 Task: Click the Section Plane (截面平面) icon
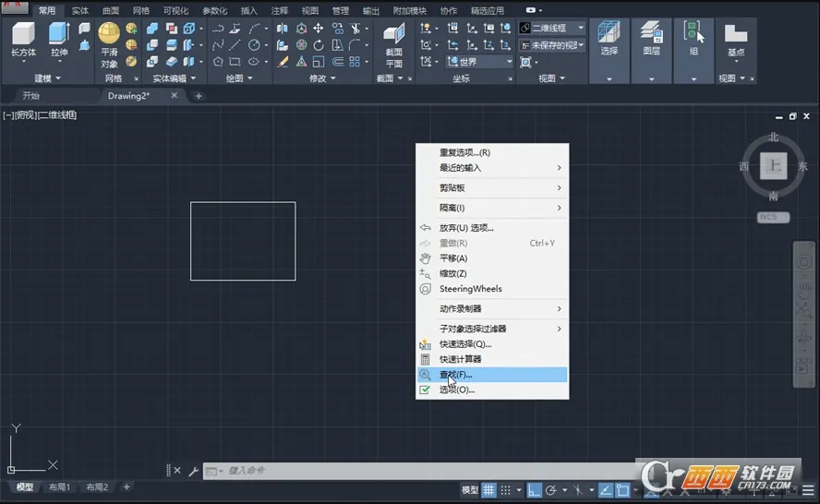pyautogui.click(x=393, y=33)
